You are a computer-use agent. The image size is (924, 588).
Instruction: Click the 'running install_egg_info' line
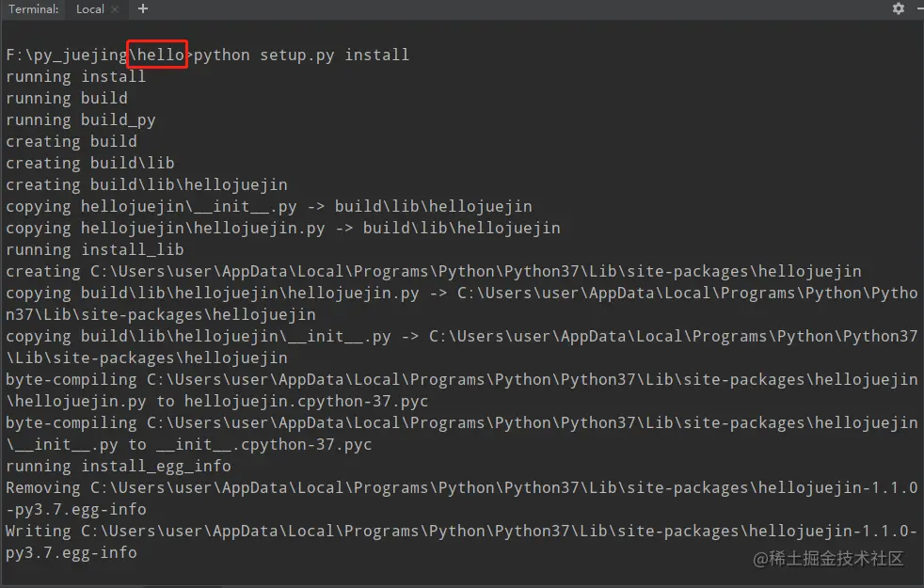click(118, 466)
